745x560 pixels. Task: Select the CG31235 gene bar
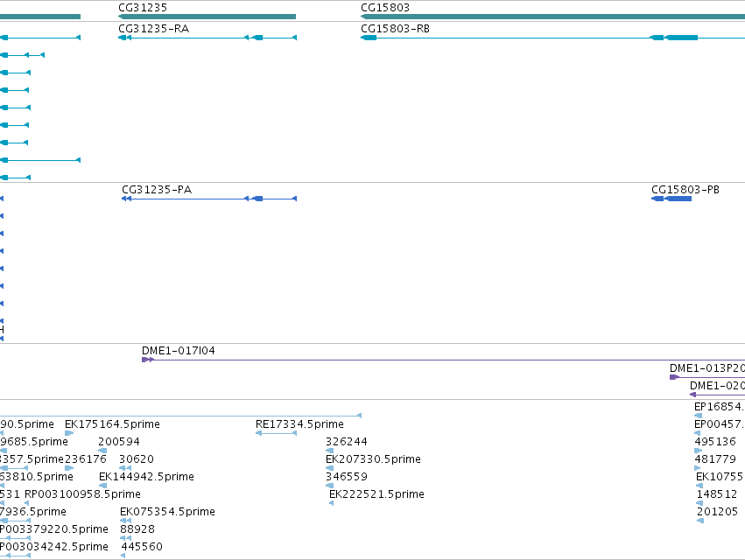tap(207, 17)
